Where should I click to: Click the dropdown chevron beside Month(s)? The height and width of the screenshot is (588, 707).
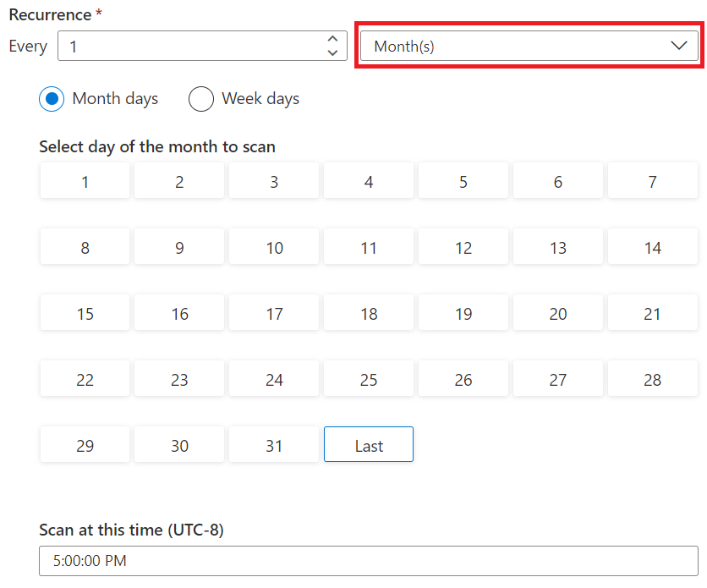678,47
